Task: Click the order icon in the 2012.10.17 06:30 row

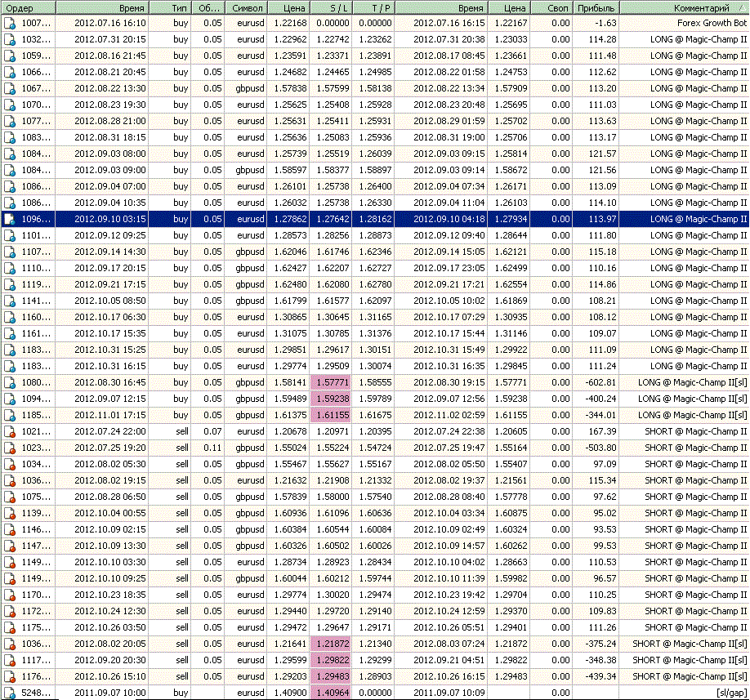Action: coord(10,317)
